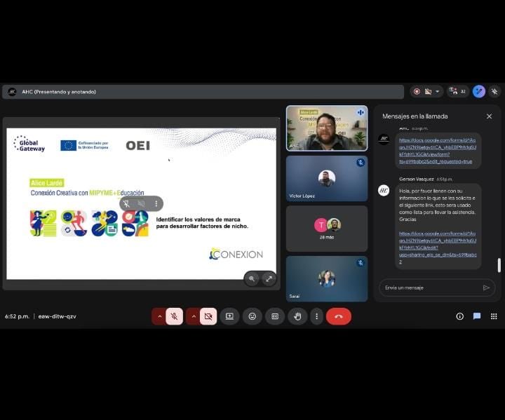This screenshot has height=420, width=505.
Task: Click the 'Alice Lardé' highlighted text on slide
Action: tap(47, 183)
